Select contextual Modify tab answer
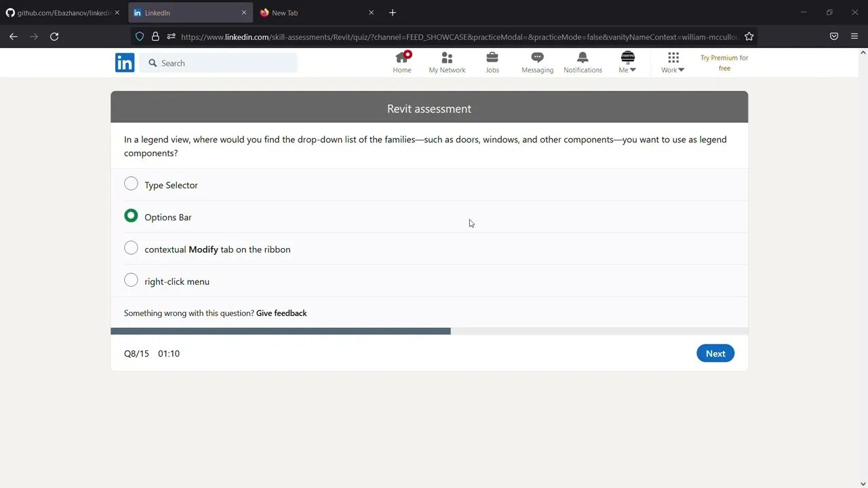The image size is (868, 488). 131,248
